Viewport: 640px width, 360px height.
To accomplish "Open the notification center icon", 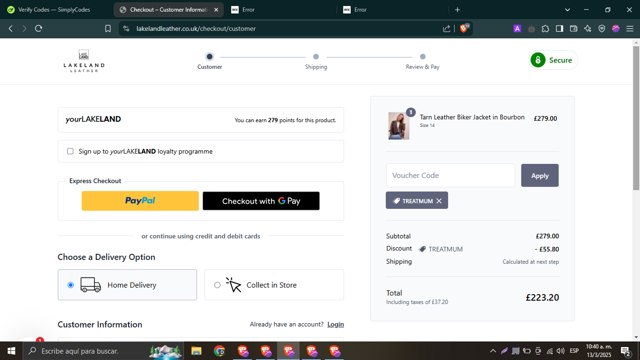I will click(x=626, y=351).
